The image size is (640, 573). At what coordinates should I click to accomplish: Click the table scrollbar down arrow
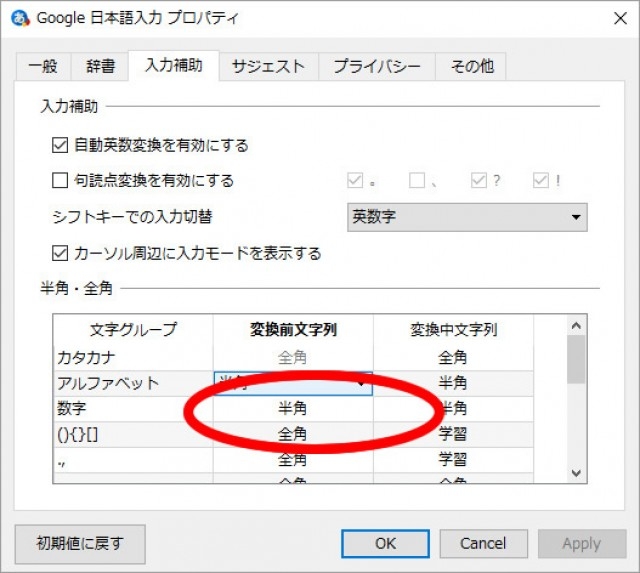click(x=576, y=473)
